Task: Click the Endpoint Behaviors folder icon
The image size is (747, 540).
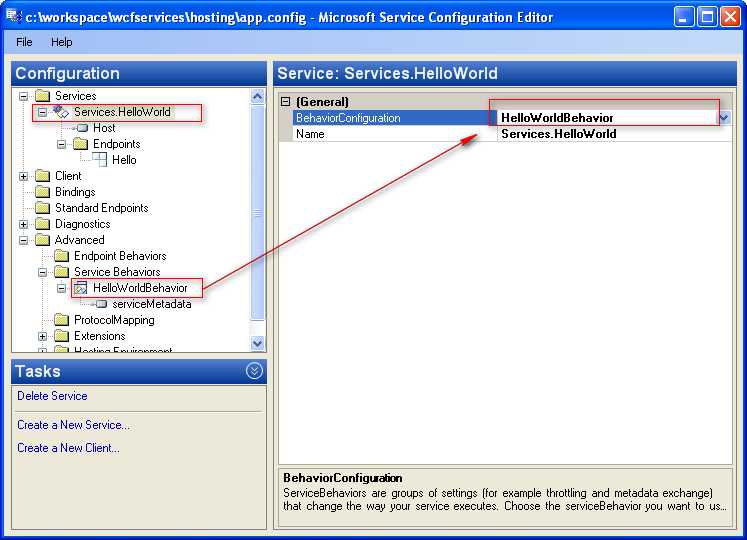Action: pos(61,256)
